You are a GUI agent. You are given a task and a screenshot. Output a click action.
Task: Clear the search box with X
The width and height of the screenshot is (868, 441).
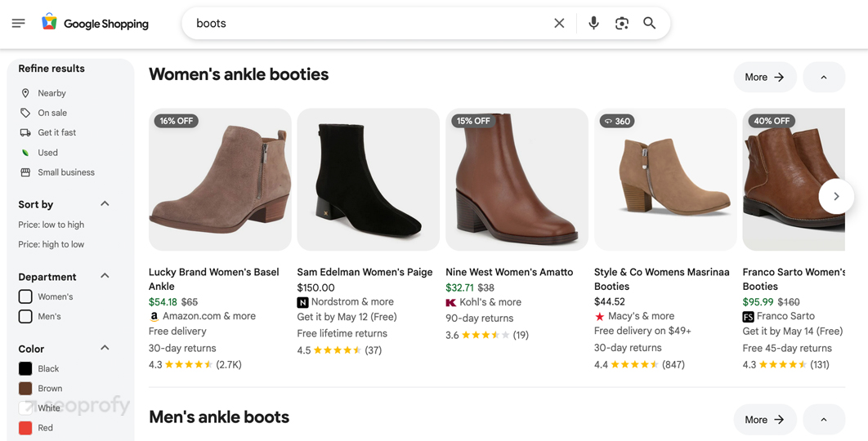[x=559, y=23]
